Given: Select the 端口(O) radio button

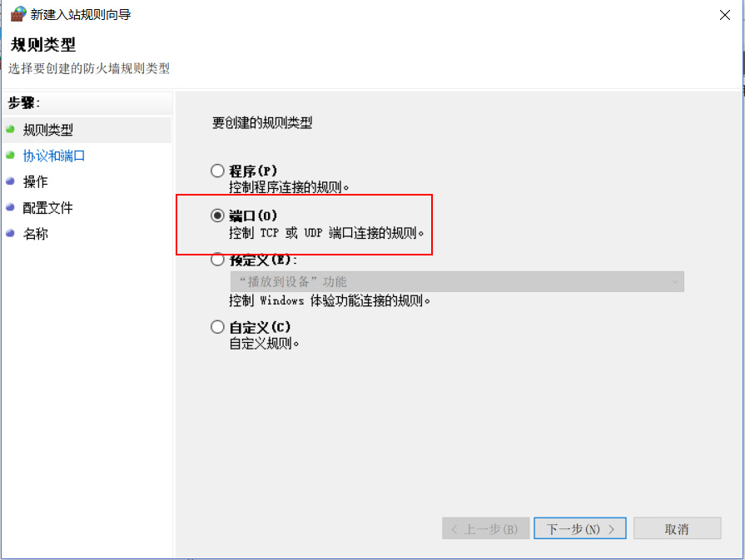Looking at the screenshot, I should (x=217, y=216).
